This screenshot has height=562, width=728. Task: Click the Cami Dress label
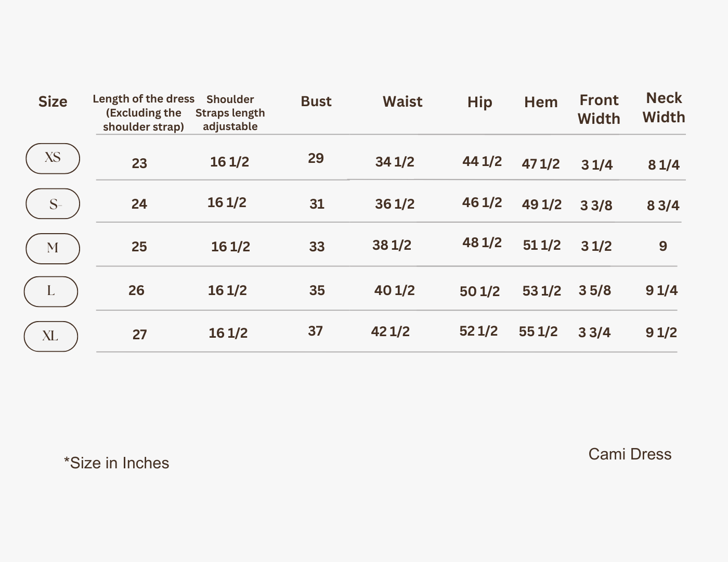[630, 454]
